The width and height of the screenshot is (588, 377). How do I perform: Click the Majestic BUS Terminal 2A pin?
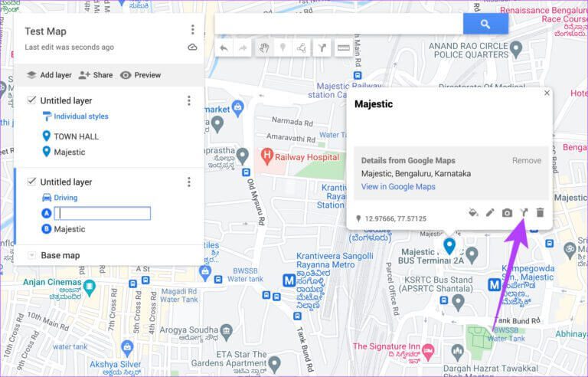click(472, 254)
